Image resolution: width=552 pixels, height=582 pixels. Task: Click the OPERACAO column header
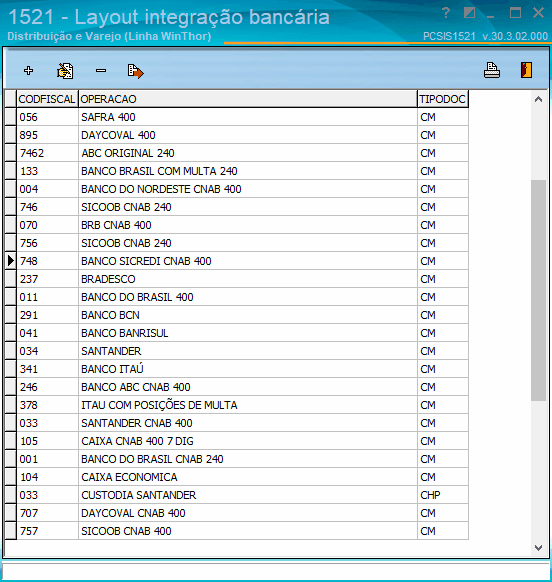point(248,99)
